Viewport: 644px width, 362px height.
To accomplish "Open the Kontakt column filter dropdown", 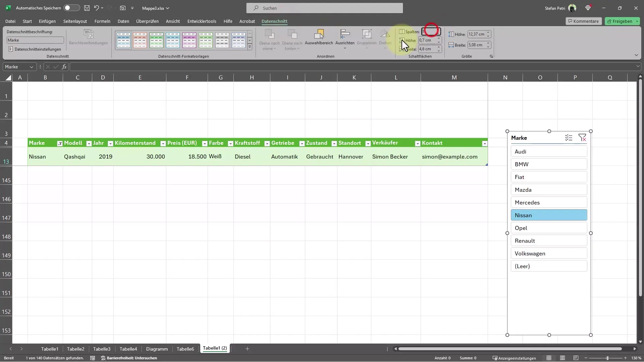I will [485, 143].
